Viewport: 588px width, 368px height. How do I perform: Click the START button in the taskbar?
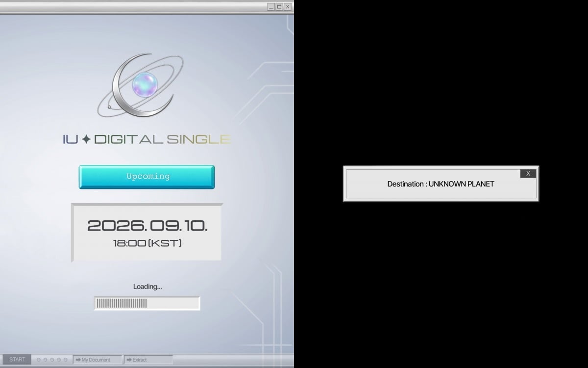pyautogui.click(x=17, y=360)
